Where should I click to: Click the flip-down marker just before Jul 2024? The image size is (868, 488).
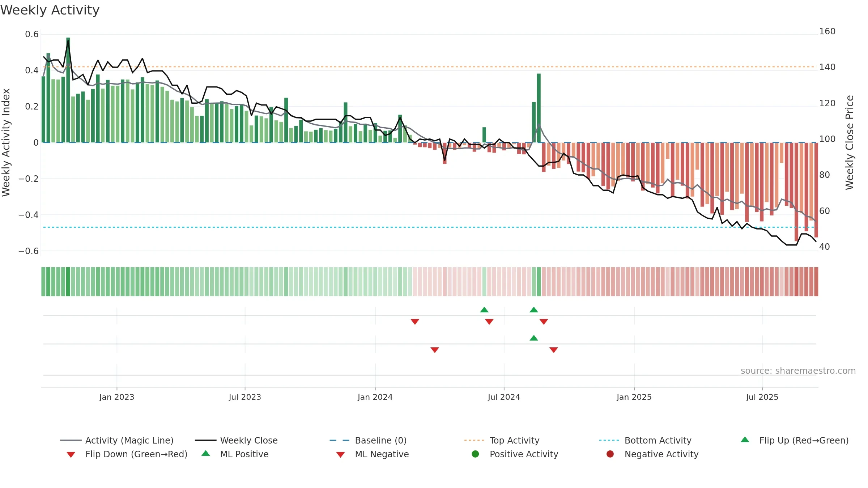pyautogui.click(x=489, y=322)
